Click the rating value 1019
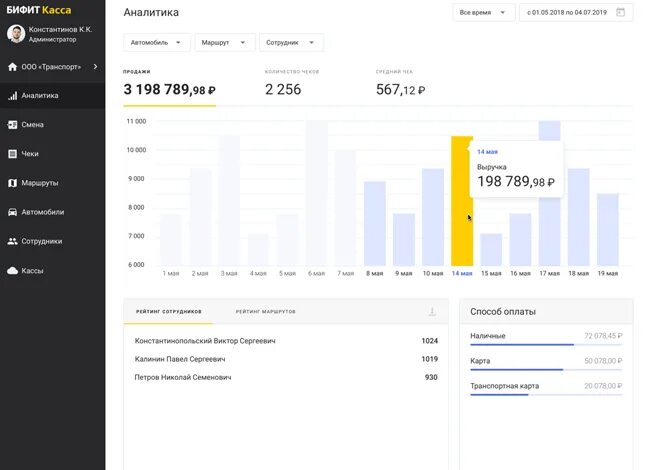Viewport: 650px width, 470px height. (429, 359)
